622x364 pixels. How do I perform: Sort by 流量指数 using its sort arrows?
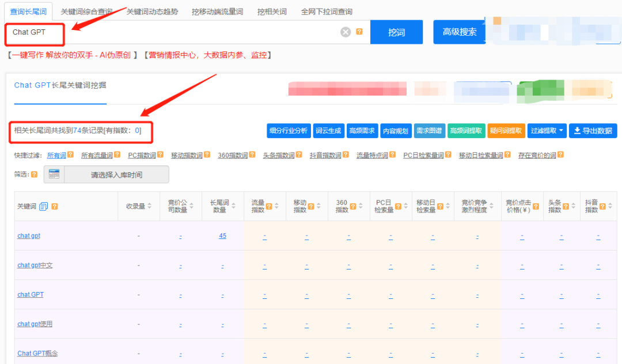[276, 206]
